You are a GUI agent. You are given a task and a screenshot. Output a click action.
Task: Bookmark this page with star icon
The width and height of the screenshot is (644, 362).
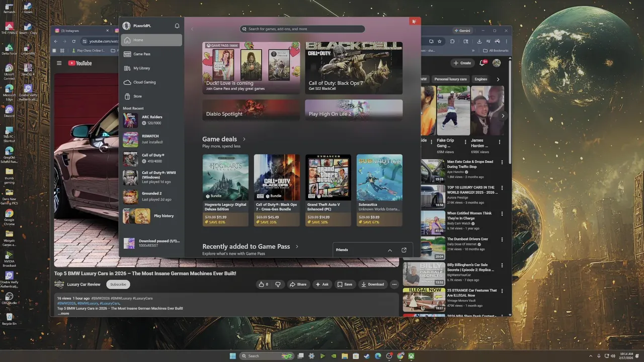(x=439, y=41)
